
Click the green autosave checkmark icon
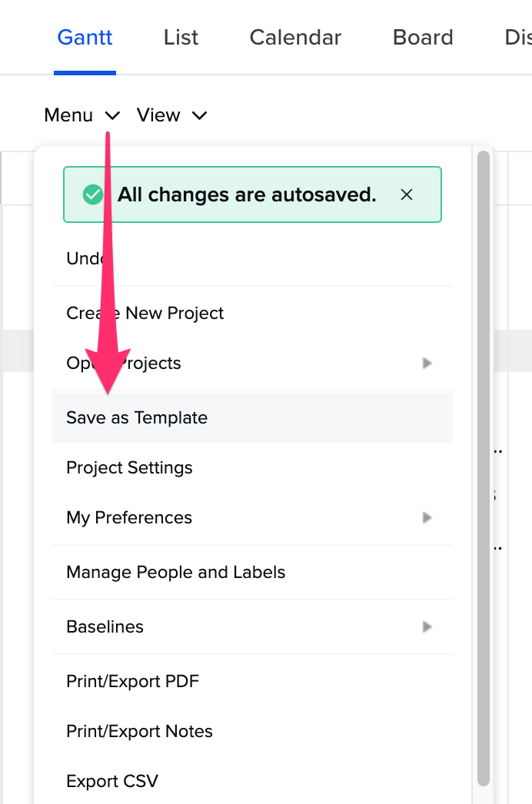point(92,194)
